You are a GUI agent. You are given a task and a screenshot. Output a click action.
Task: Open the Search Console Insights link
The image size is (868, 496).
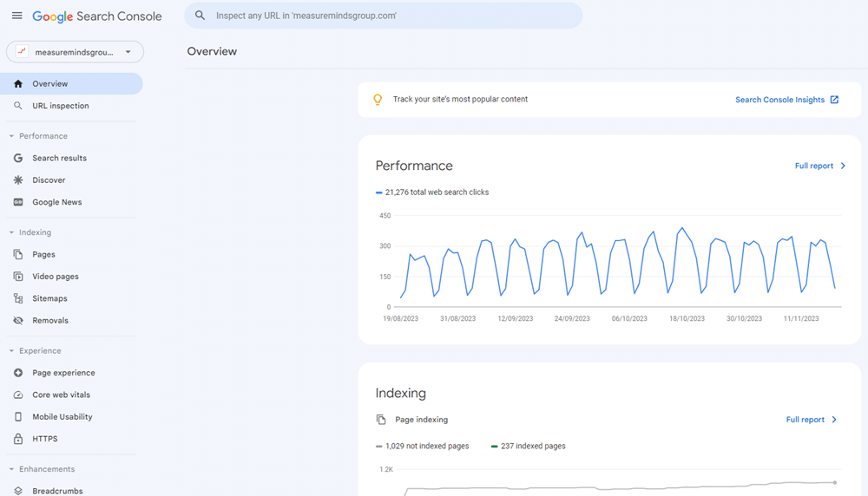click(780, 100)
